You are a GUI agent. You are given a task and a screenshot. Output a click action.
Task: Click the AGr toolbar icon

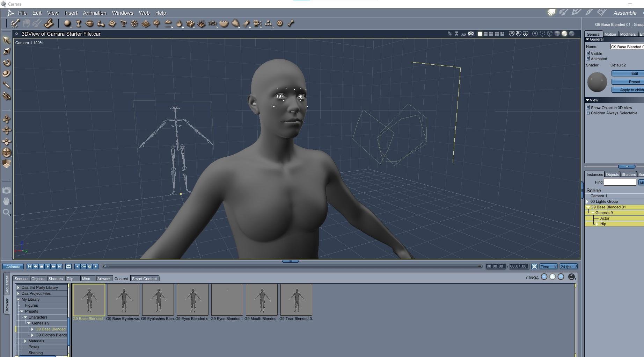(x=212, y=23)
